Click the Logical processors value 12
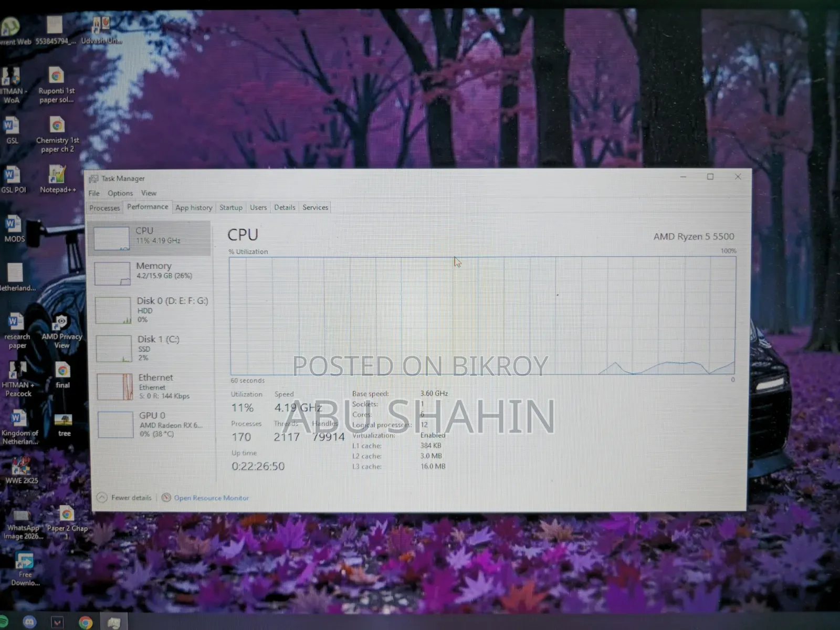 [x=424, y=425]
